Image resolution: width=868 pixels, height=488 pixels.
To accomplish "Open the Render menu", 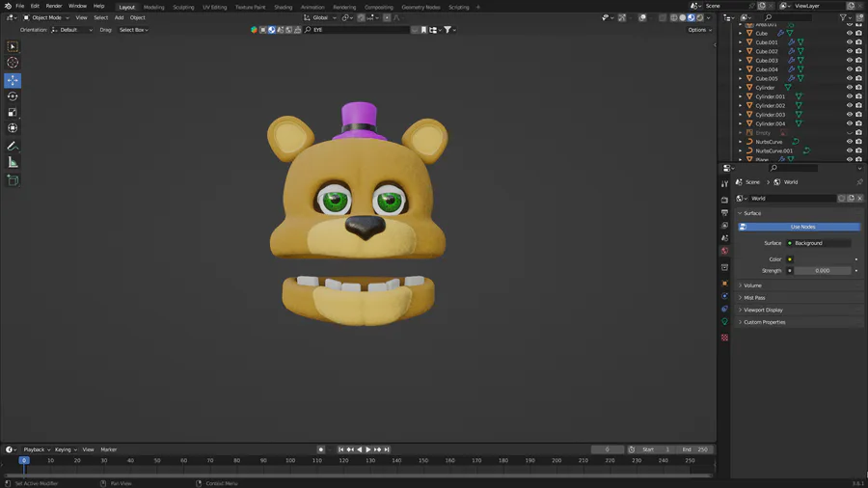I will click(54, 6).
